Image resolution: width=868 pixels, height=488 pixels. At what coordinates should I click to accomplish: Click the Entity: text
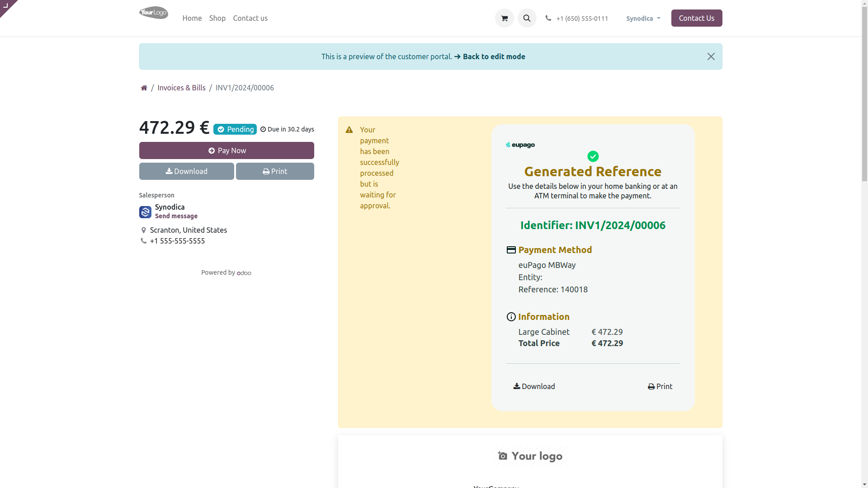(530, 277)
